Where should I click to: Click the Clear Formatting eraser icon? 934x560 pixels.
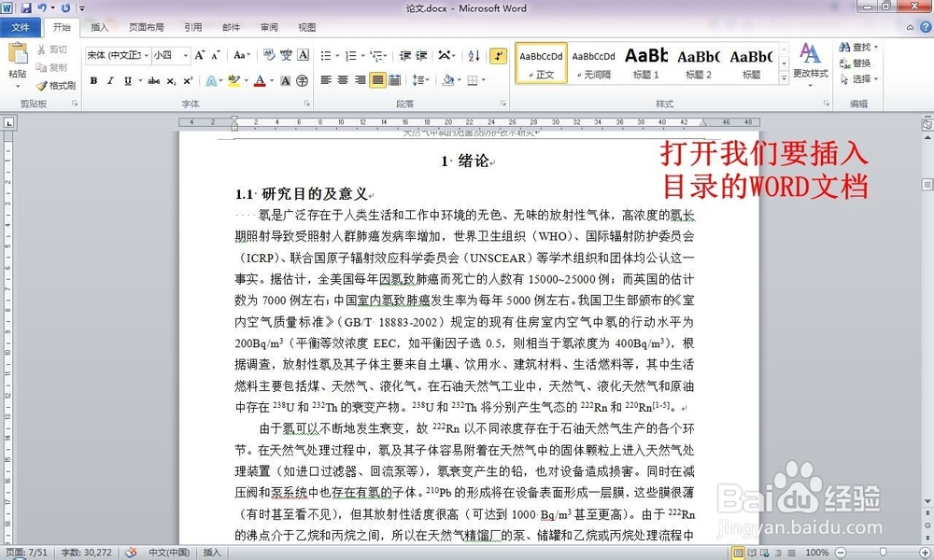click(x=269, y=55)
